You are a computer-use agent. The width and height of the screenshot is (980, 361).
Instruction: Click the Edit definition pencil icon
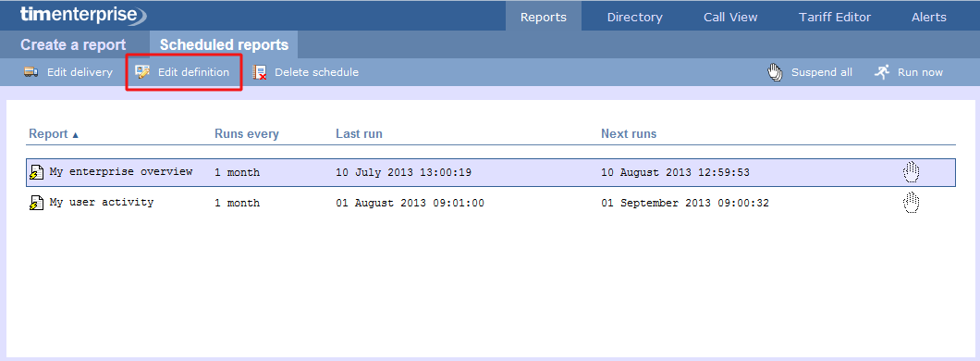click(142, 72)
